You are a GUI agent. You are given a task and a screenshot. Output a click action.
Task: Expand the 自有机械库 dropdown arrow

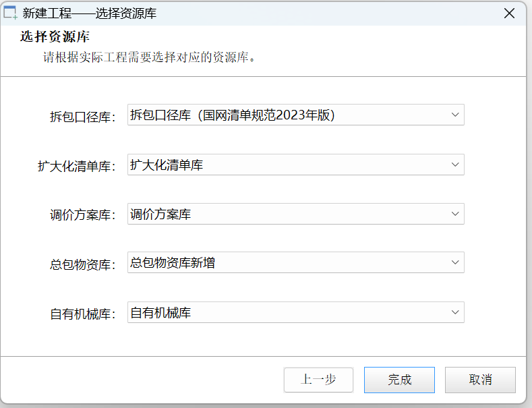(x=455, y=312)
